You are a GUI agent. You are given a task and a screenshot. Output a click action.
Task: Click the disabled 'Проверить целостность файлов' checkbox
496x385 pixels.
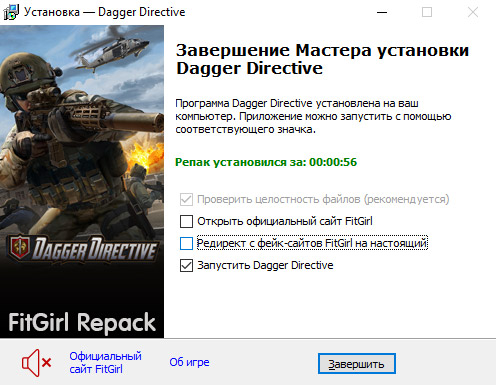click(x=186, y=199)
